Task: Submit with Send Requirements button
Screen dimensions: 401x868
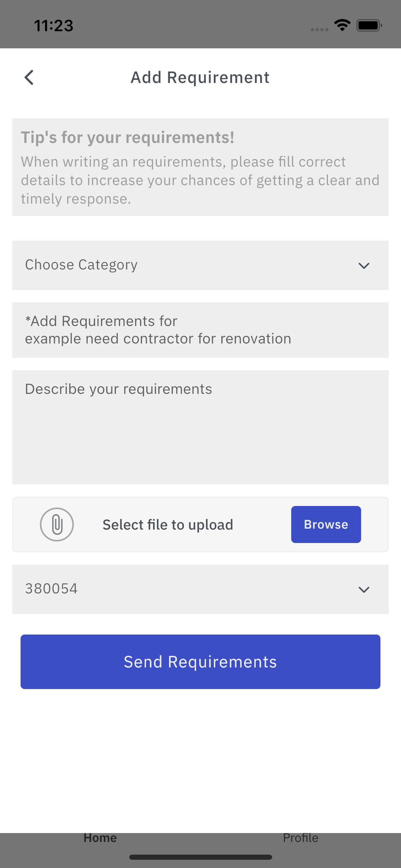Action: point(200,662)
